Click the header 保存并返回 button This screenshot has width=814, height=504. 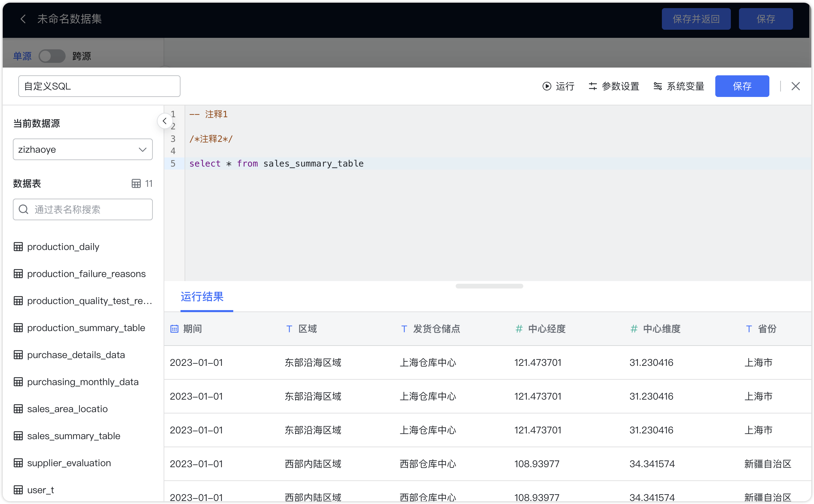coord(696,19)
